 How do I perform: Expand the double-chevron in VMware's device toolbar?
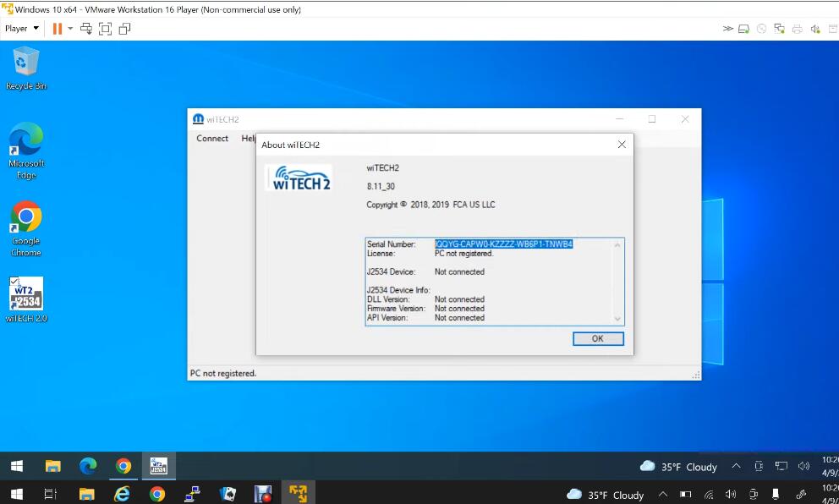point(727,29)
